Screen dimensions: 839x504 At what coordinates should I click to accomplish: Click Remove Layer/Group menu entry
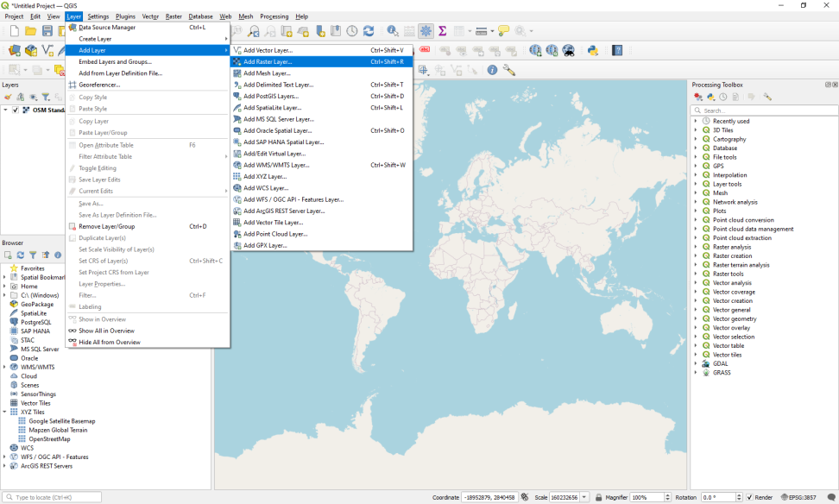[148, 226]
